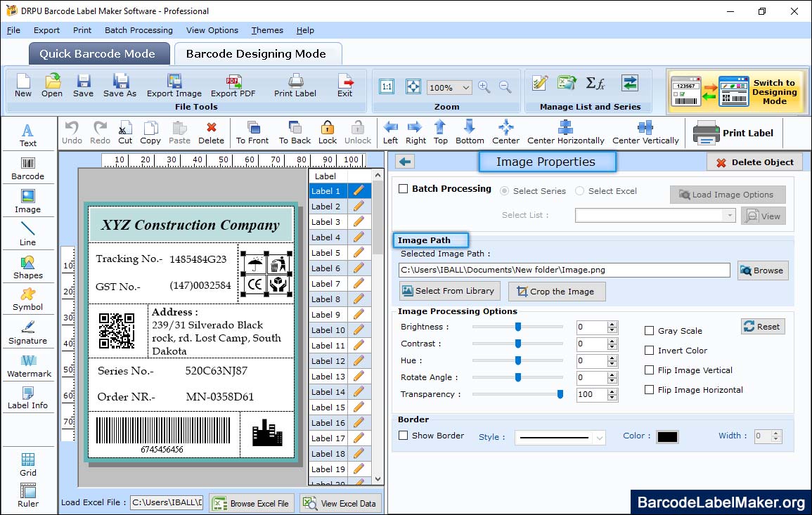Toggle the Ruler display
The height and width of the screenshot is (515, 812).
(x=28, y=496)
